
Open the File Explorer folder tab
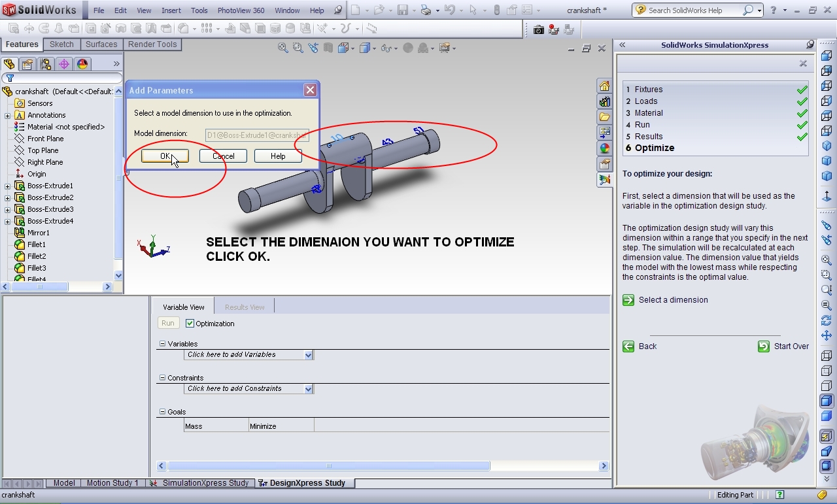pos(604,117)
